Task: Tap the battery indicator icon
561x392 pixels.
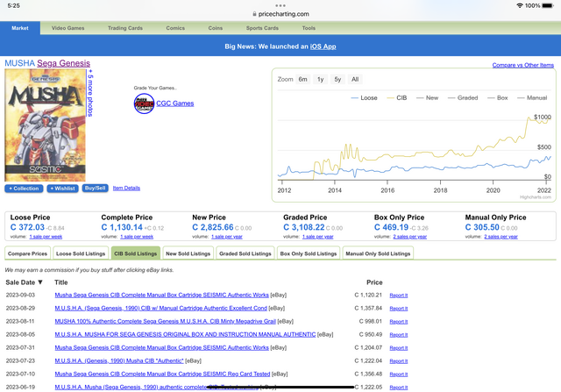Action: tap(548, 6)
